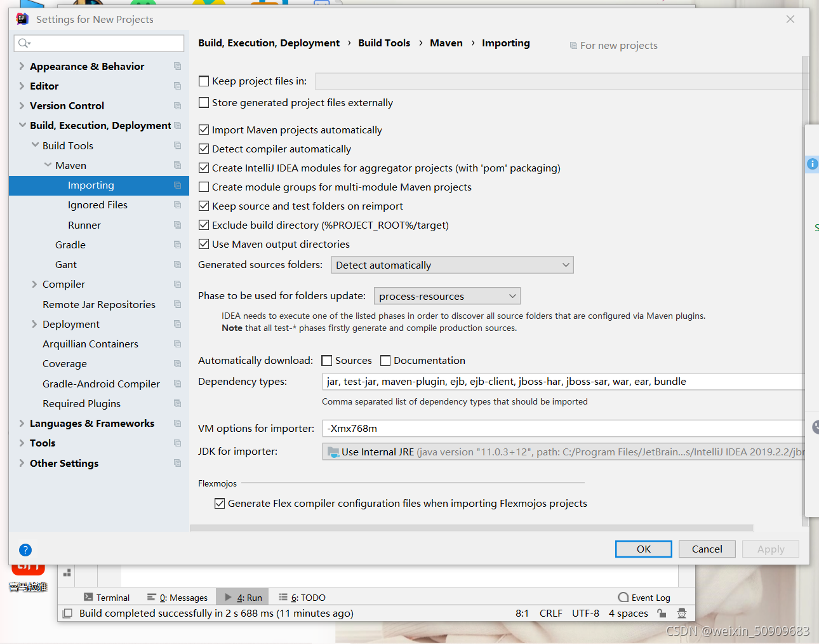
Task: Collapse Build, Execution, Deployment section
Action: [22, 125]
